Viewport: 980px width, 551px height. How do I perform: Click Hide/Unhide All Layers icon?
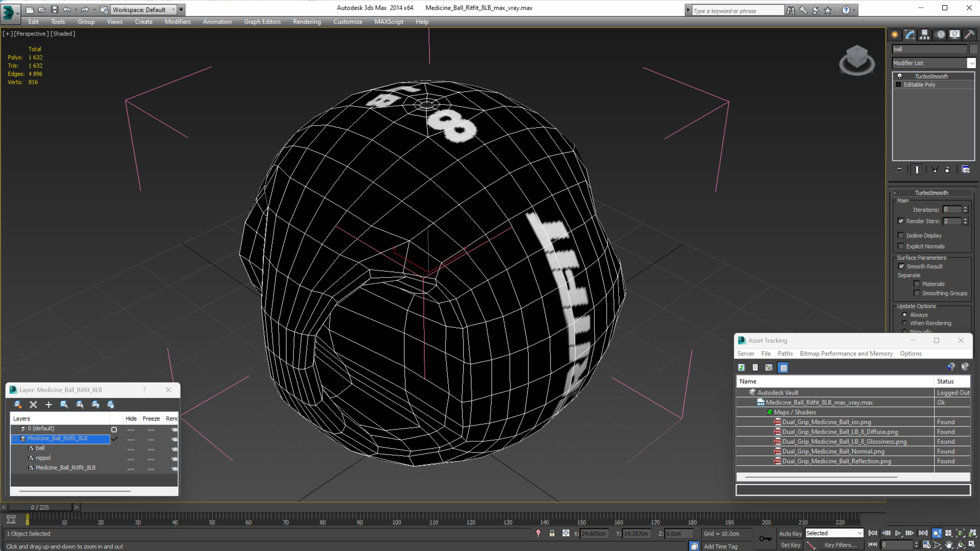coord(95,404)
